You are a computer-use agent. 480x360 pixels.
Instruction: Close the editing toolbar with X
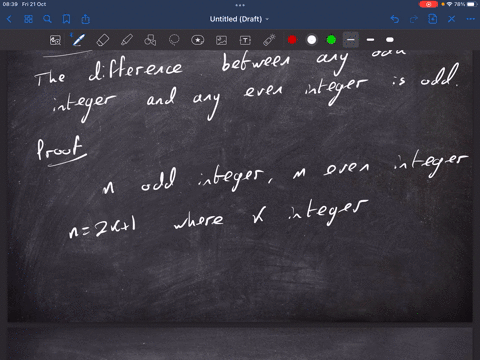(x=452, y=19)
